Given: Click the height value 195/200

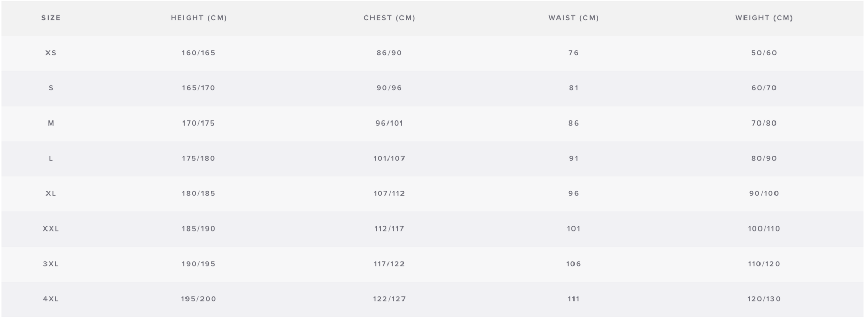Looking at the screenshot, I should click(x=199, y=299).
